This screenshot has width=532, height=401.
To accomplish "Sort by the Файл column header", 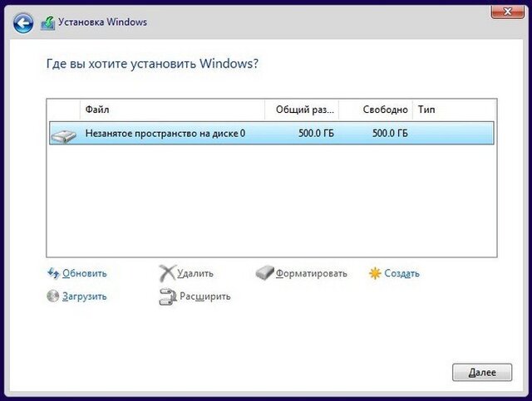I will click(x=171, y=110).
